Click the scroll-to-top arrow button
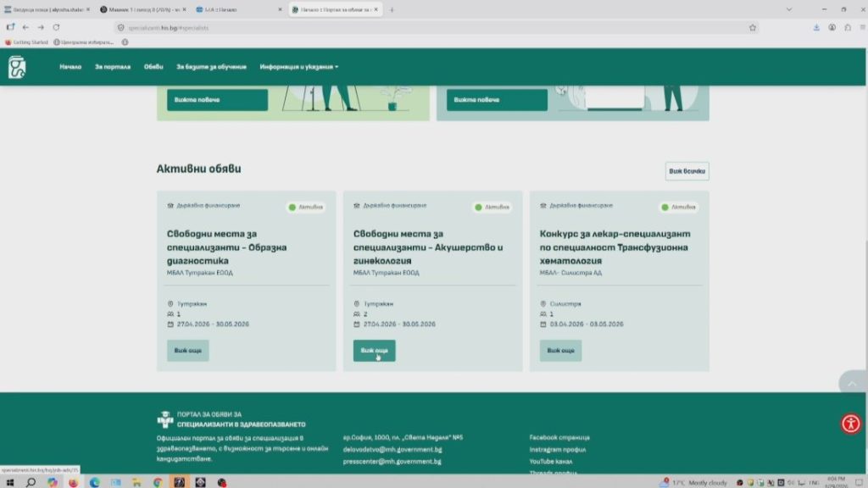The height and width of the screenshot is (488, 868). tap(851, 384)
